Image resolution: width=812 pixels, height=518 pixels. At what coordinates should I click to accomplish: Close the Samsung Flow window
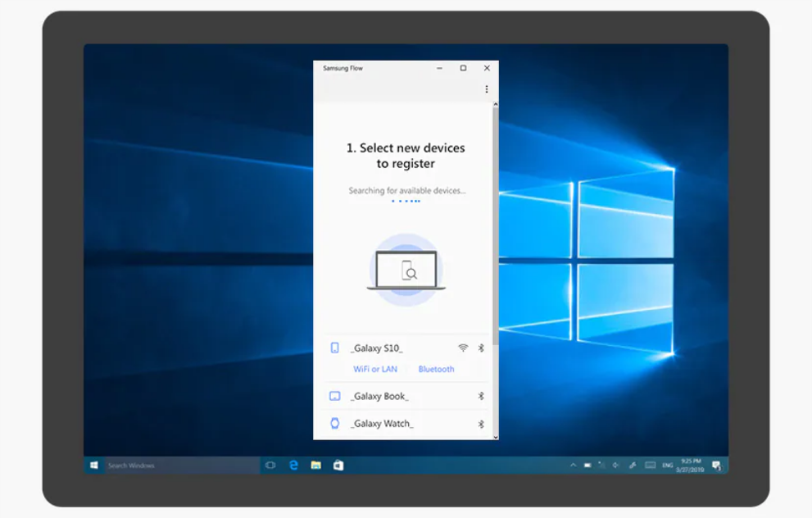pyautogui.click(x=487, y=68)
